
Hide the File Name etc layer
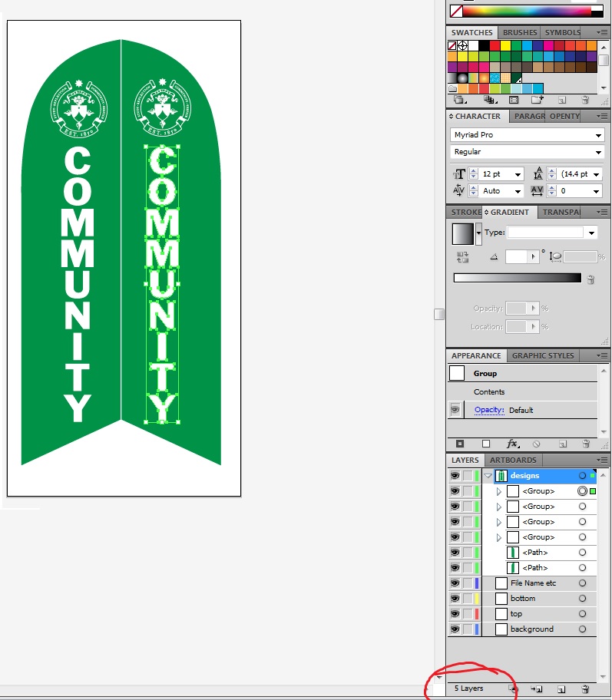point(455,583)
